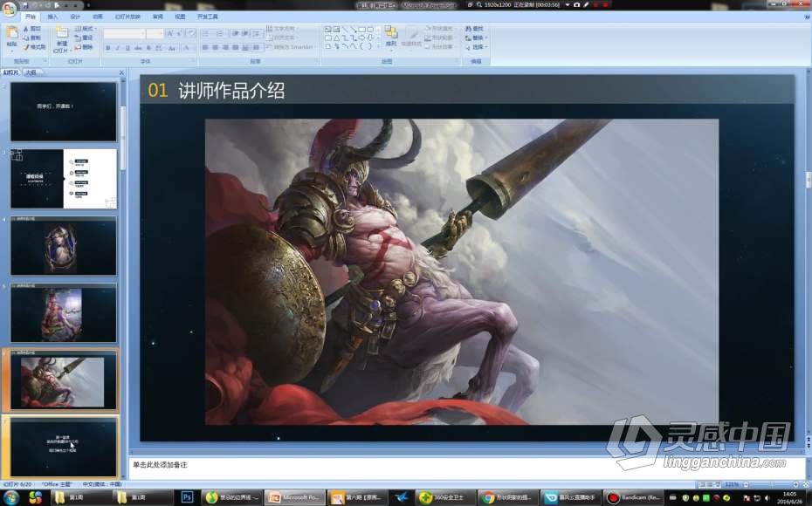Switch slide pane to 大纲 (Outline) tab
Image resolution: width=812 pixels, height=506 pixels.
pyautogui.click(x=31, y=72)
